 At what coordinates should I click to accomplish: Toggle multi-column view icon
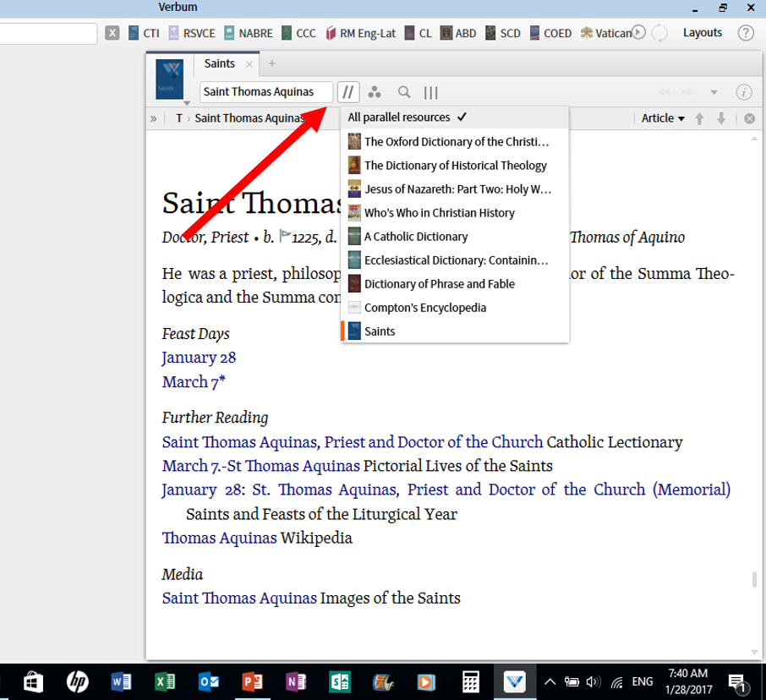431,92
